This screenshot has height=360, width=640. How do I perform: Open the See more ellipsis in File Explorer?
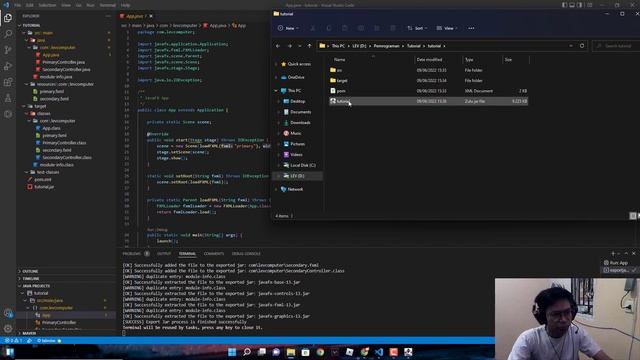471,28
